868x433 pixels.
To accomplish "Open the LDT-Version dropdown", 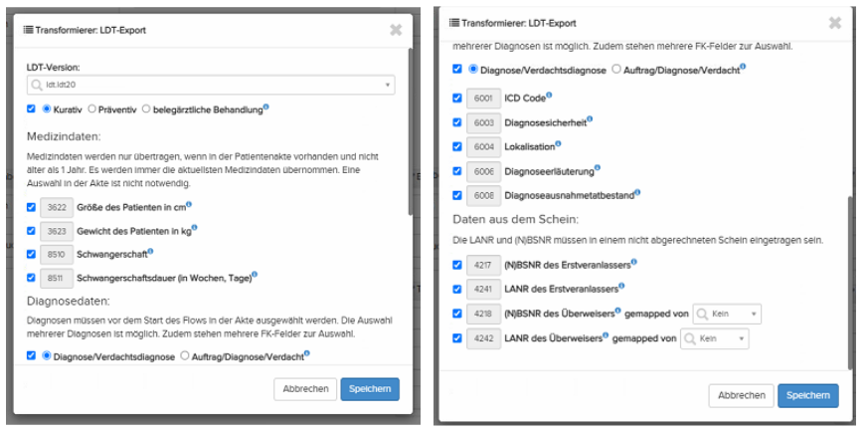I will (x=210, y=86).
